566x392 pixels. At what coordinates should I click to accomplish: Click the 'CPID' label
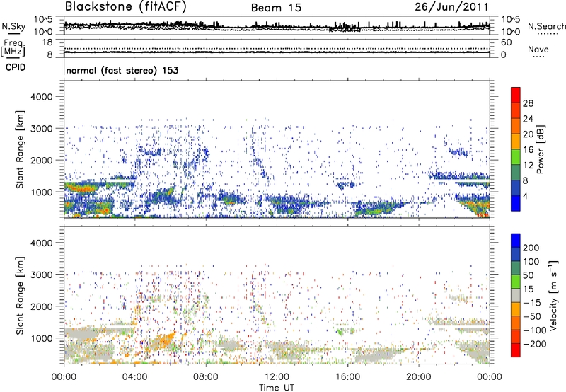(16, 67)
